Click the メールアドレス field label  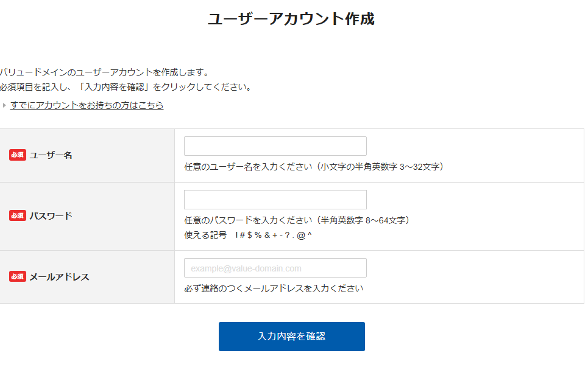[x=59, y=277]
